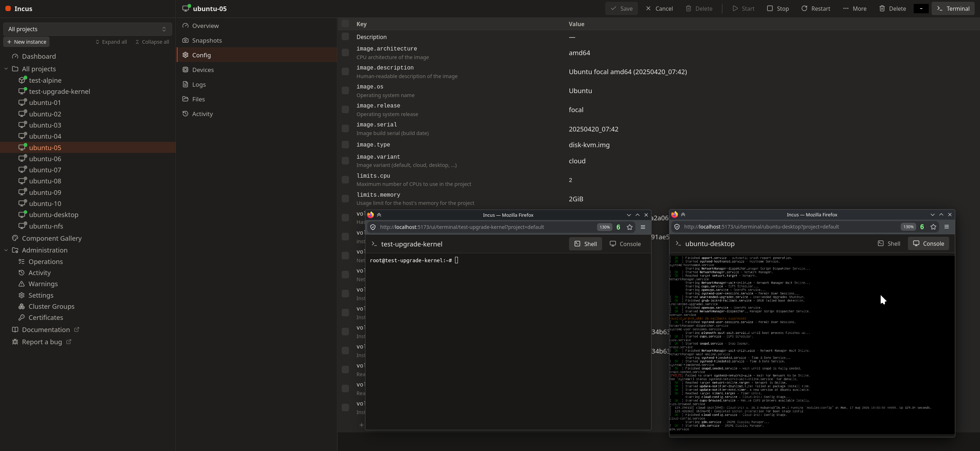
Task: Check the limits.memory row checkbox
Action: pos(345,199)
